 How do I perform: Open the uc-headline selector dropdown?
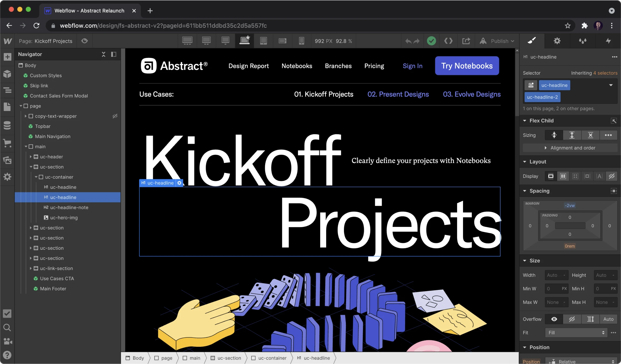tap(612, 85)
